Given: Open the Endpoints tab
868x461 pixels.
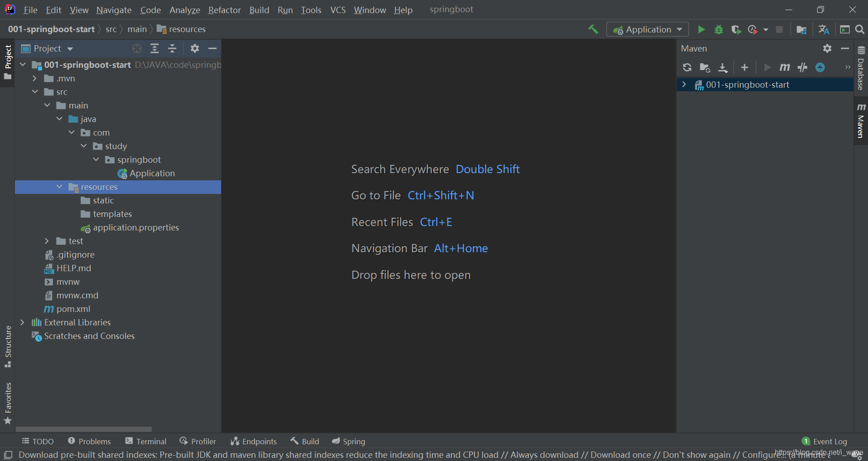Looking at the screenshot, I should point(254,442).
